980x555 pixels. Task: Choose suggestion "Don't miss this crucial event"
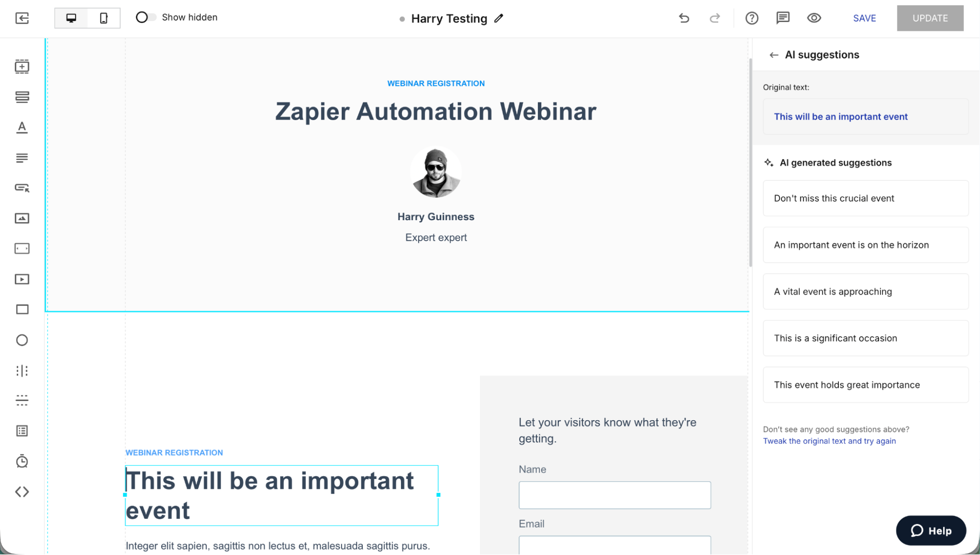point(865,198)
